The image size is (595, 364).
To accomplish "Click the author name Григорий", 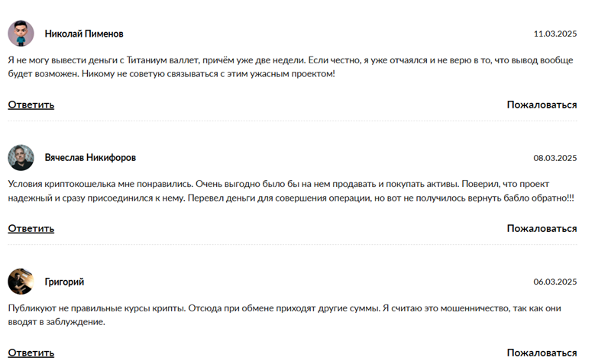I will pos(64,282).
